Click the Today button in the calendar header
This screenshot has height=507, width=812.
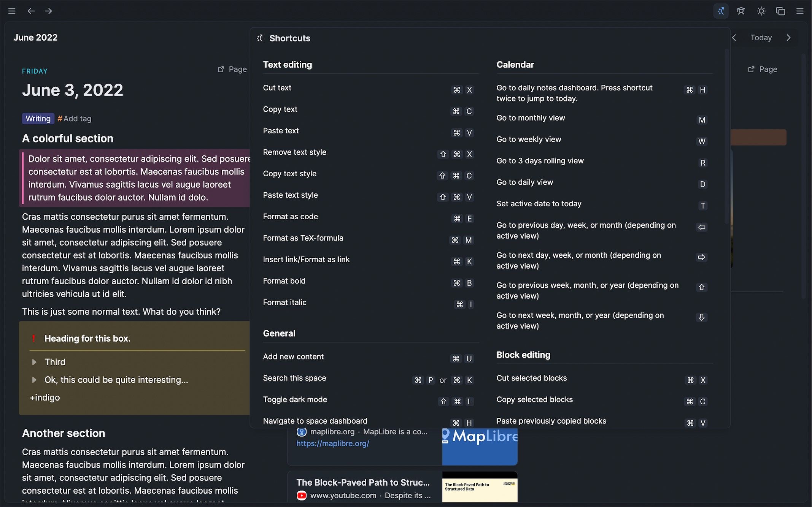[x=761, y=37]
